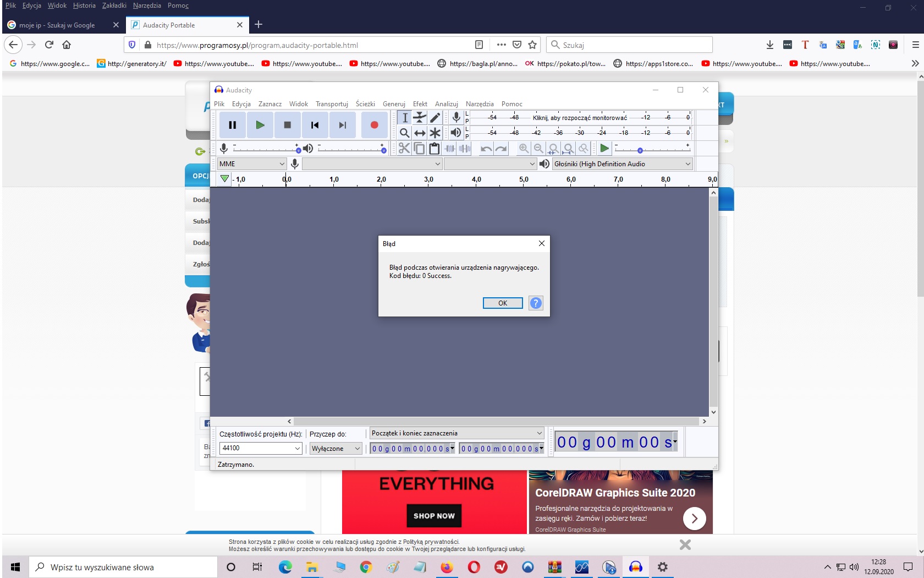This screenshot has width=924, height=578.
Task: Click the Stop playback button
Action: point(287,125)
